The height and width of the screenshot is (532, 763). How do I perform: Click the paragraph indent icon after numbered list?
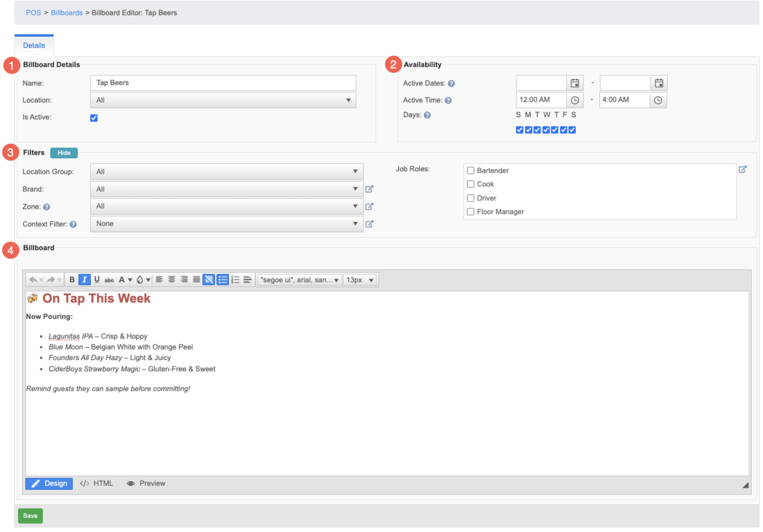click(248, 280)
